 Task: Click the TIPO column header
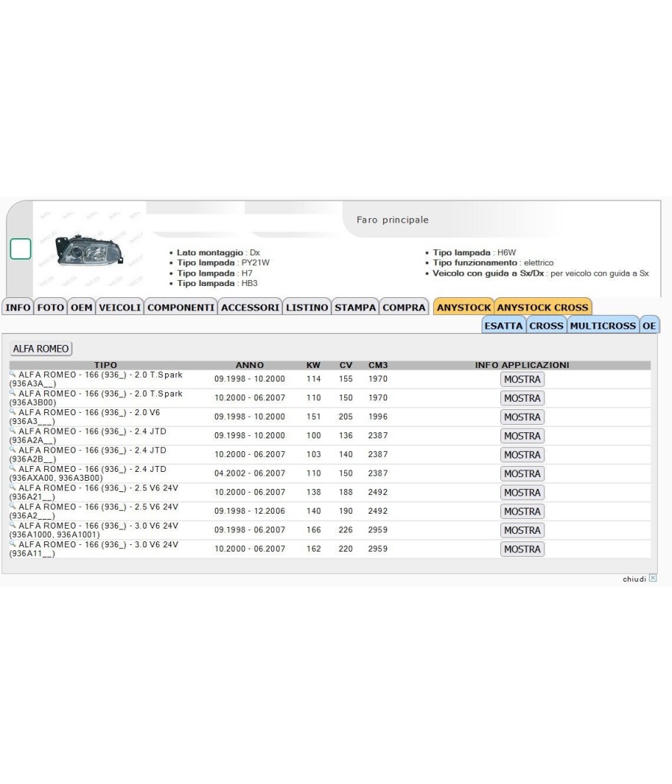coord(105,365)
